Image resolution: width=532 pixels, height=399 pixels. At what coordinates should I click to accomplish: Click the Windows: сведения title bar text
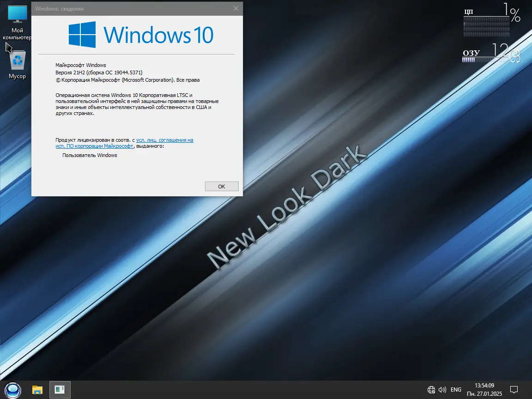coord(60,9)
